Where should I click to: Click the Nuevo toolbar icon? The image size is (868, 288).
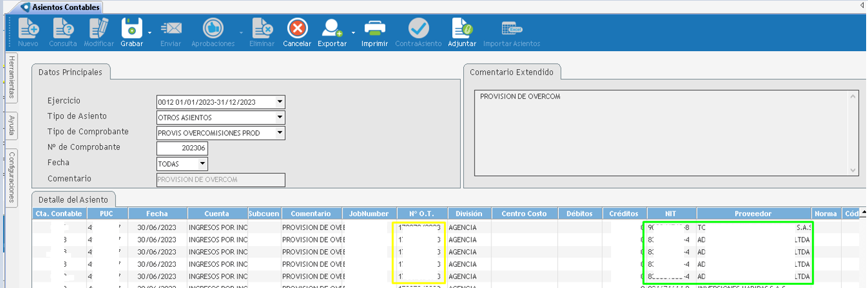[x=28, y=29]
